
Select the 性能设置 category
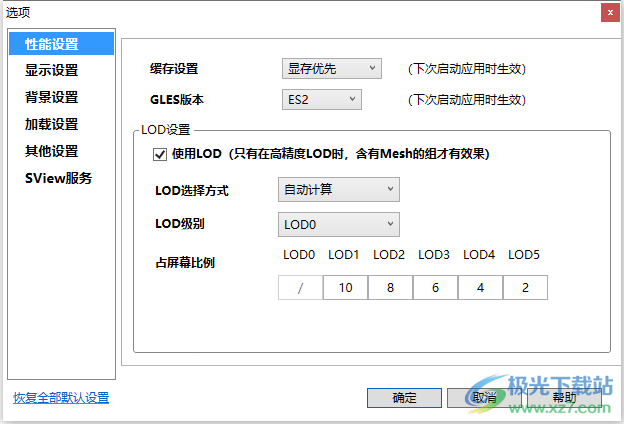(61, 44)
